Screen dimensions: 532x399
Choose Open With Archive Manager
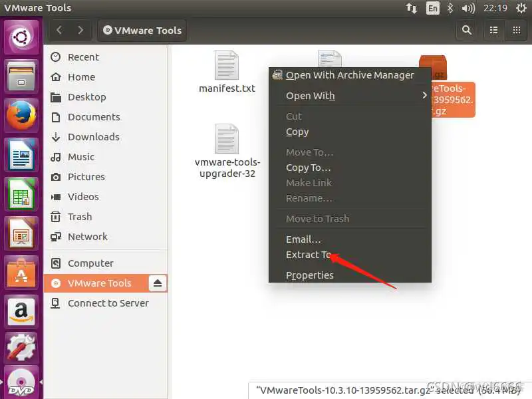[350, 75]
